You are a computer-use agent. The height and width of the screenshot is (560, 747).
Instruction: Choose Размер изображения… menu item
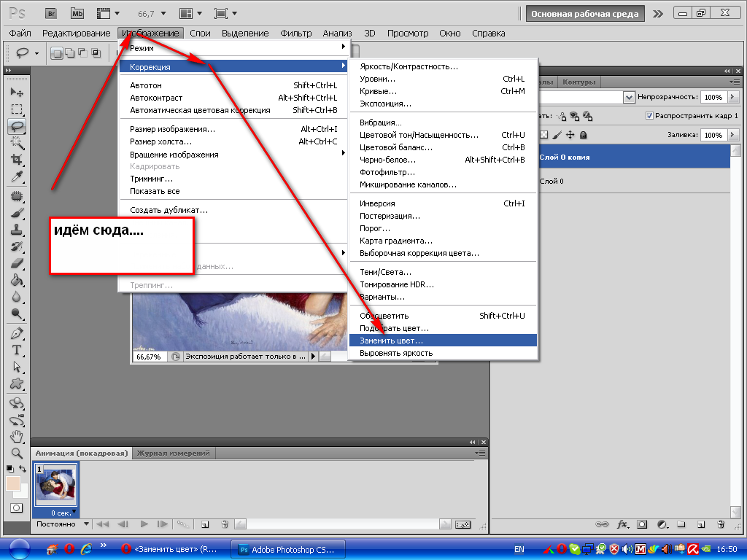tap(233, 129)
